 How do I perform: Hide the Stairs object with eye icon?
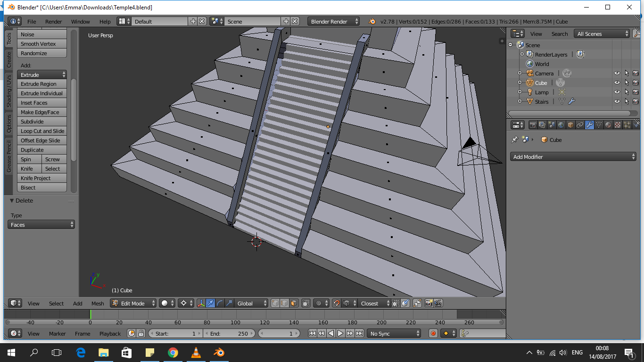617,101
